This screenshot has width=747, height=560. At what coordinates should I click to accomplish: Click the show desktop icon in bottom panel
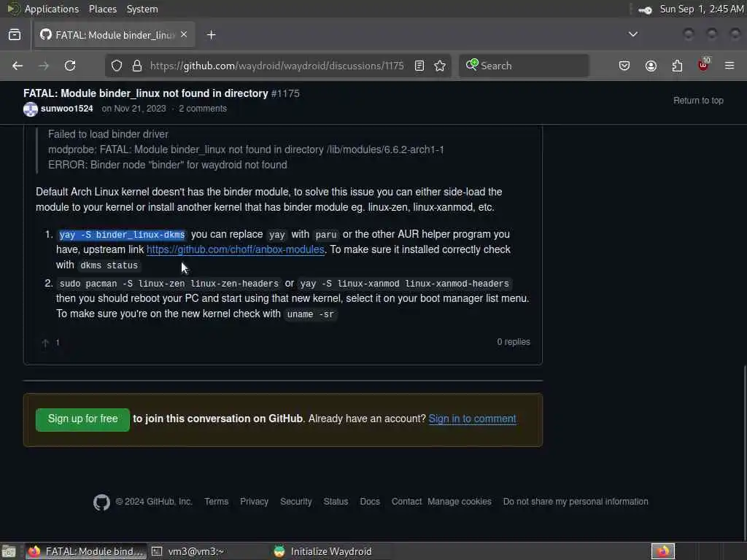[9, 551]
